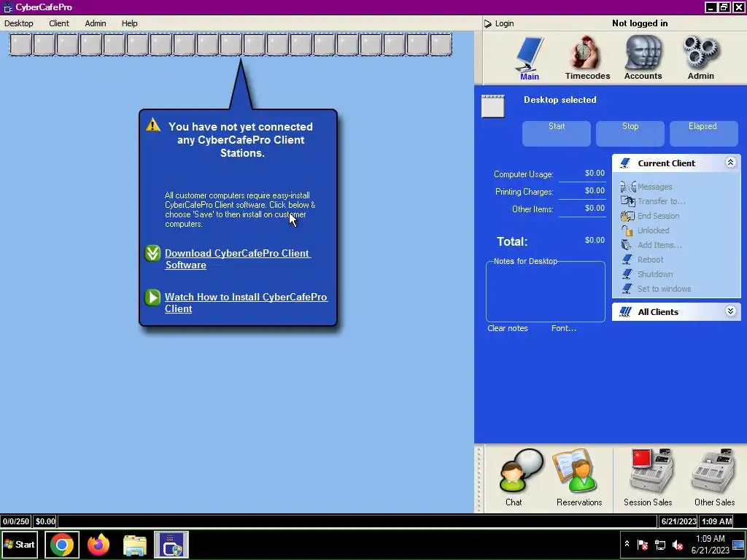This screenshot has width=747, height=560.
Task: Open the Other Sales cash register
Action: (x=713, y=471)
